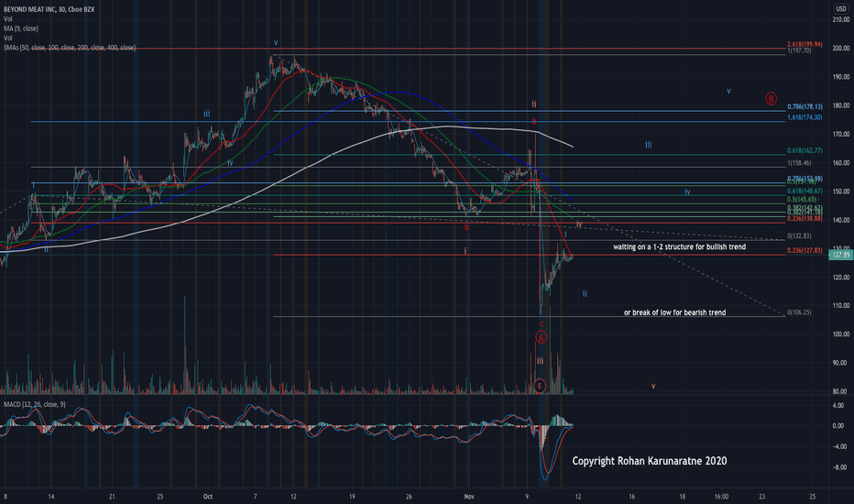This screenshot has width=854, height=504.
Task: Select the orange 'v' wave label
Action: click(653, 386)
